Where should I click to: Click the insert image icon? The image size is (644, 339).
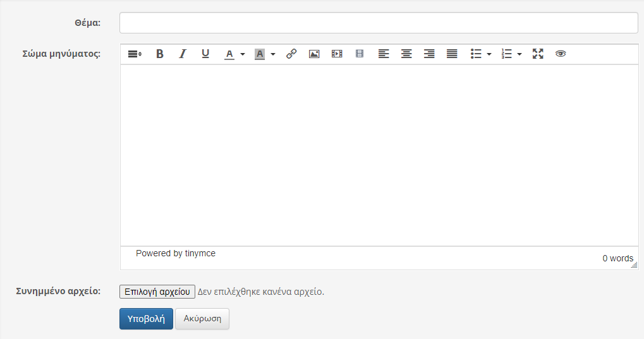(314, 54)
